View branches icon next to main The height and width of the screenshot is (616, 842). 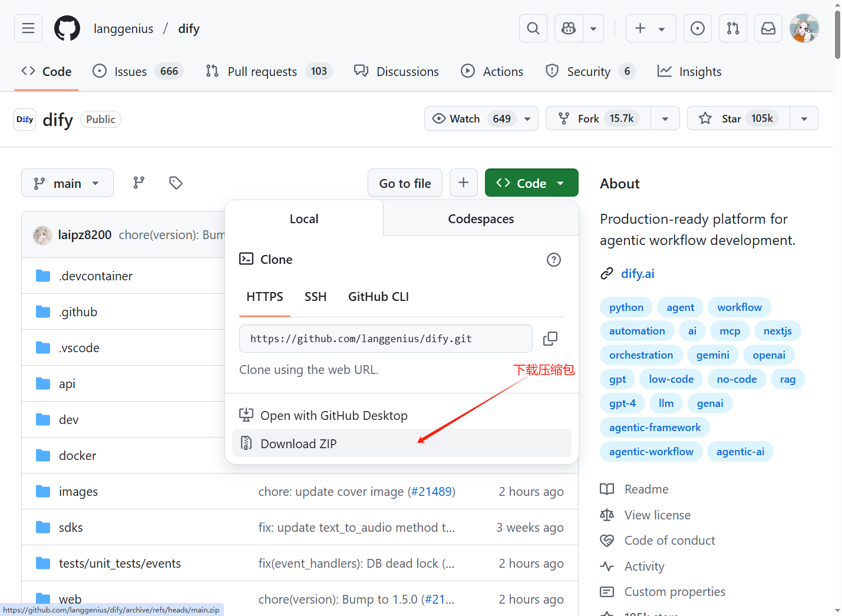139,183
